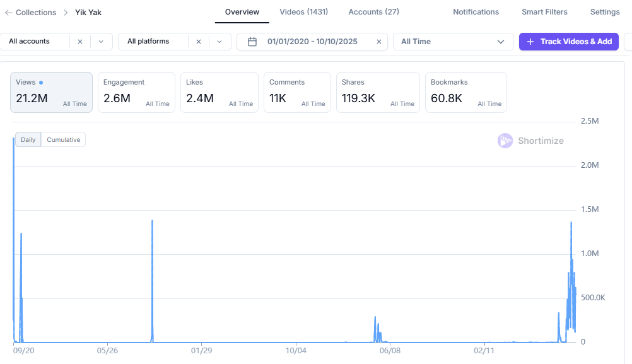Click the back arrow beside Collections
Screen dimensions: 632x364
(8, 13)
